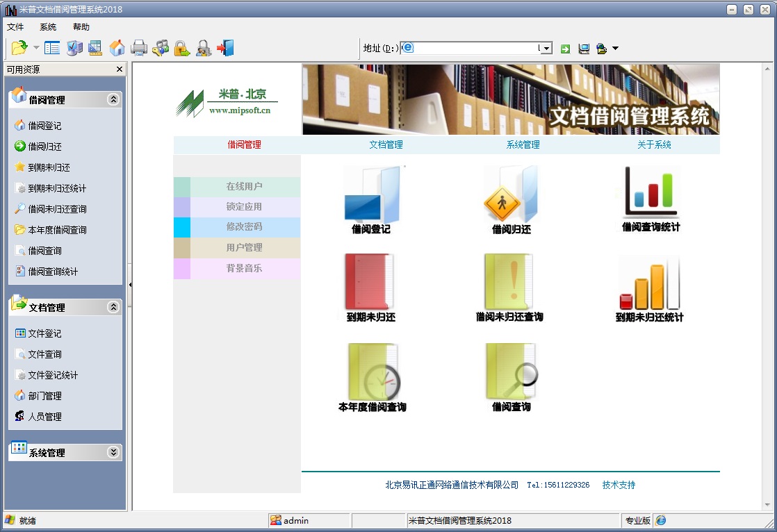Click the exit door toolbar icon
Viewport: 777px width, 532px height.
pos(225,48)
